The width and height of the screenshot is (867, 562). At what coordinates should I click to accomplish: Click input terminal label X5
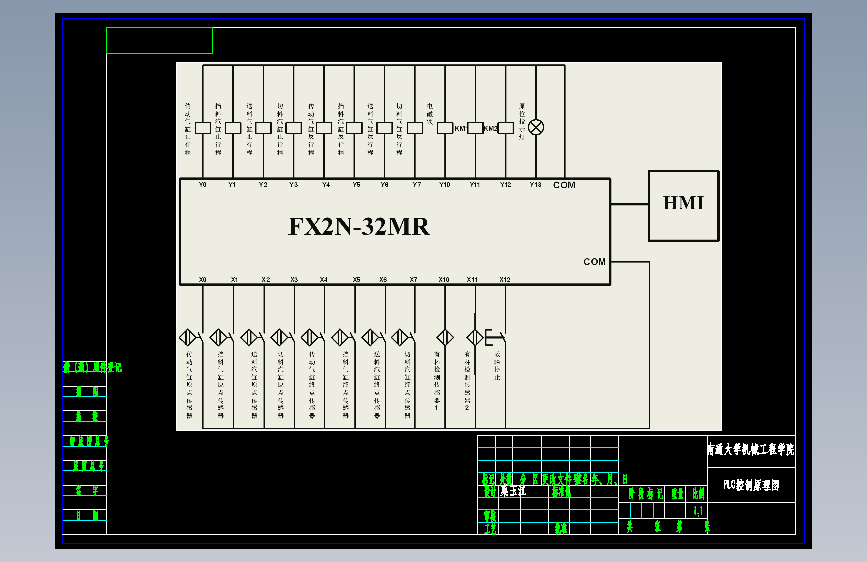356,280
